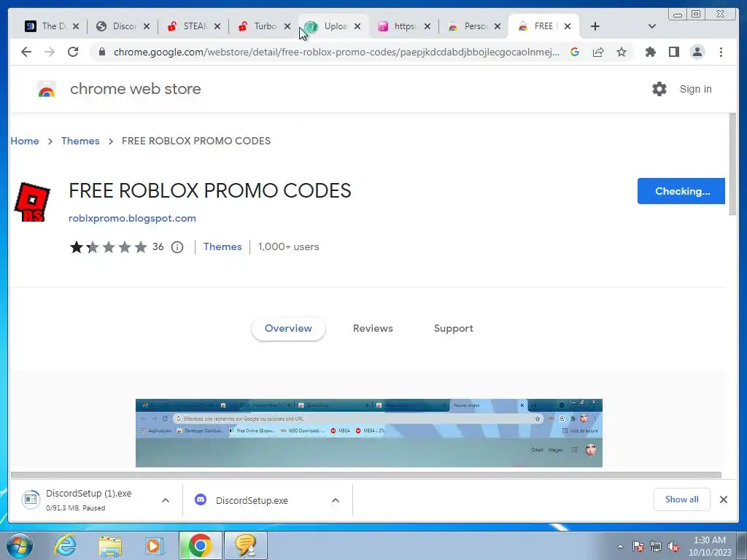Click Sign in link

[695, 89]
